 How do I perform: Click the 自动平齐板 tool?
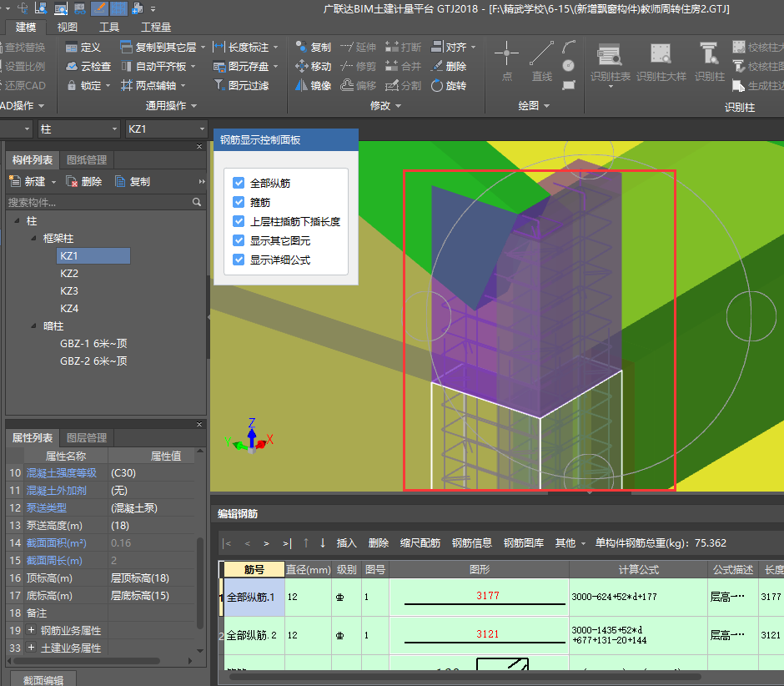click(154, 67)
